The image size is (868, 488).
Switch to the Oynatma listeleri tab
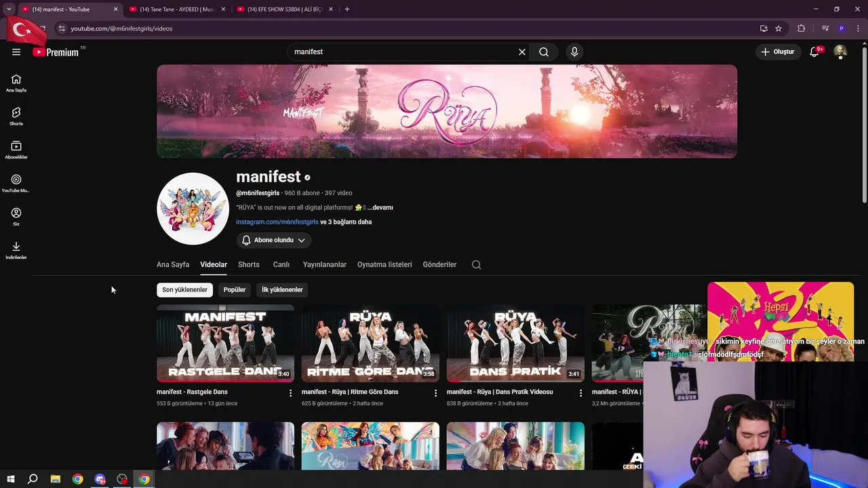[384, 265]
